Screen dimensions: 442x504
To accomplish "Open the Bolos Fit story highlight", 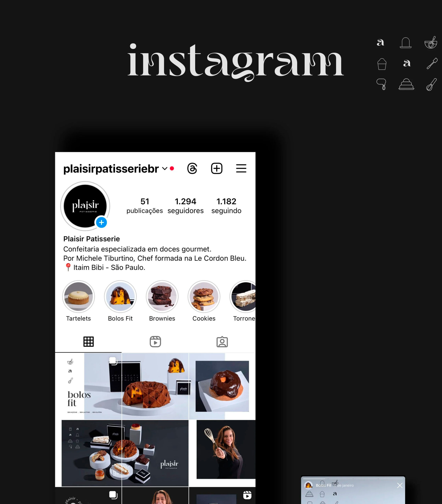I will coord(120,301).
